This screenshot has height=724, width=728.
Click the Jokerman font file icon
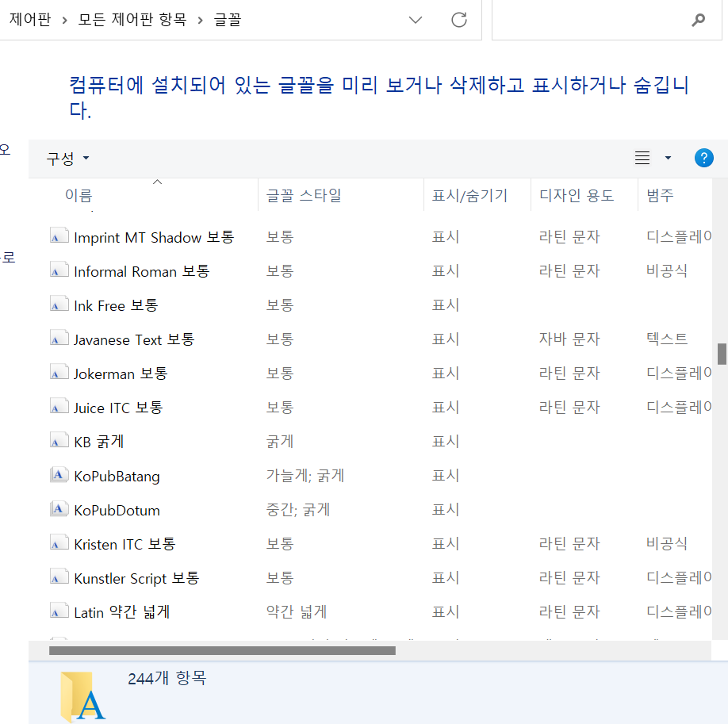point(59,372)
